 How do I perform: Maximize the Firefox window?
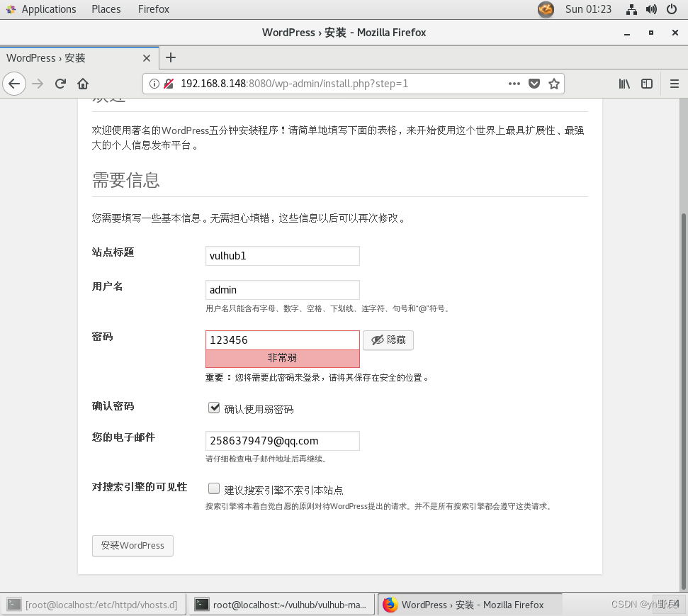click(651, 33)
